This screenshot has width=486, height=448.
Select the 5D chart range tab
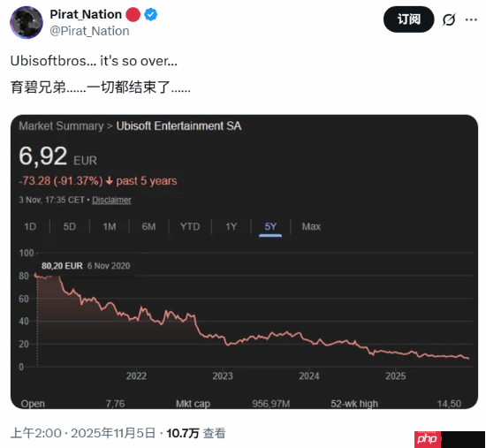[70, 226]
